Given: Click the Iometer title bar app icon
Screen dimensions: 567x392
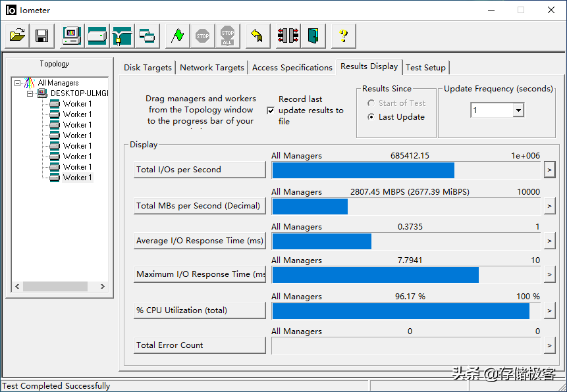Looking at the screenshot, I should 11,10.
